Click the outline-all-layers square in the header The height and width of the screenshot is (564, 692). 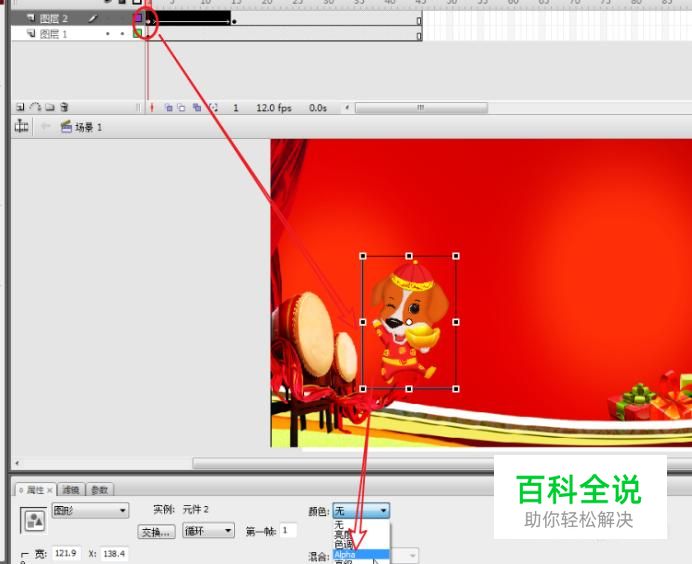pyautogui.click(x=137, y=2)
